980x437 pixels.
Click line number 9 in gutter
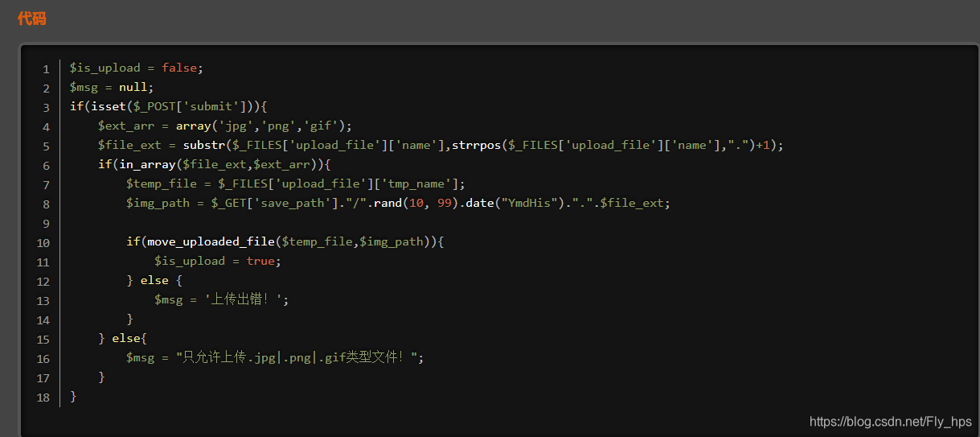tap(47, 224)
